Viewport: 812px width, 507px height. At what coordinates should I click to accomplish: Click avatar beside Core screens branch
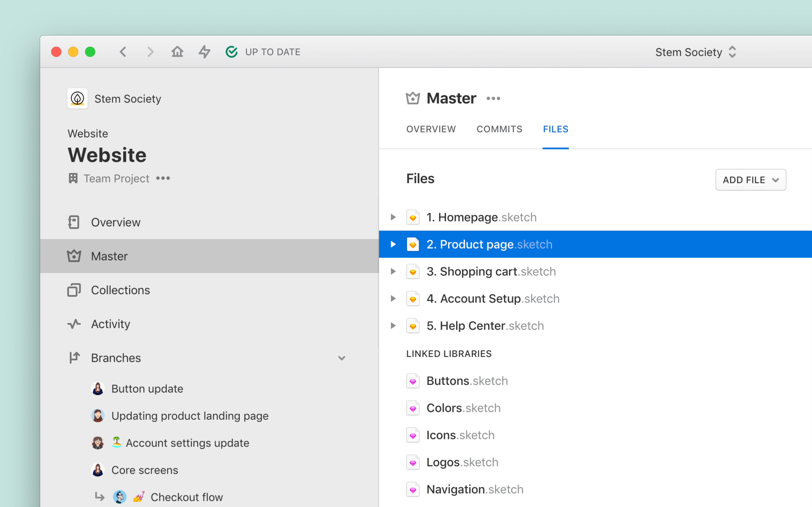pos(98,470)
